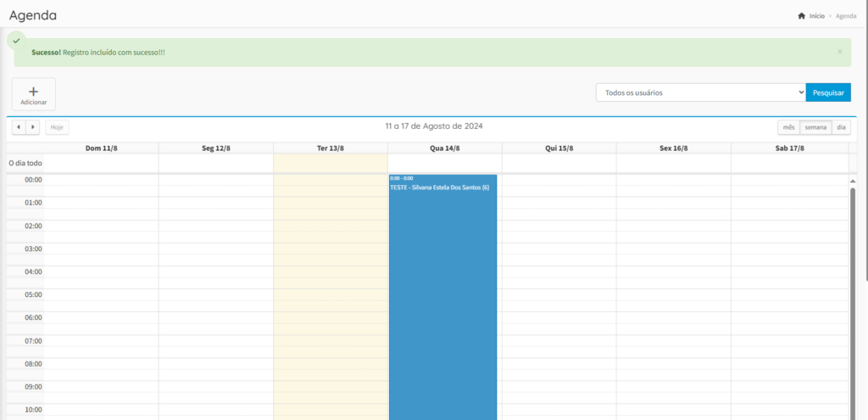Select the Ter 13/8 column header
Viewport: 868px width, 420px height.
(x=331, y=148)
